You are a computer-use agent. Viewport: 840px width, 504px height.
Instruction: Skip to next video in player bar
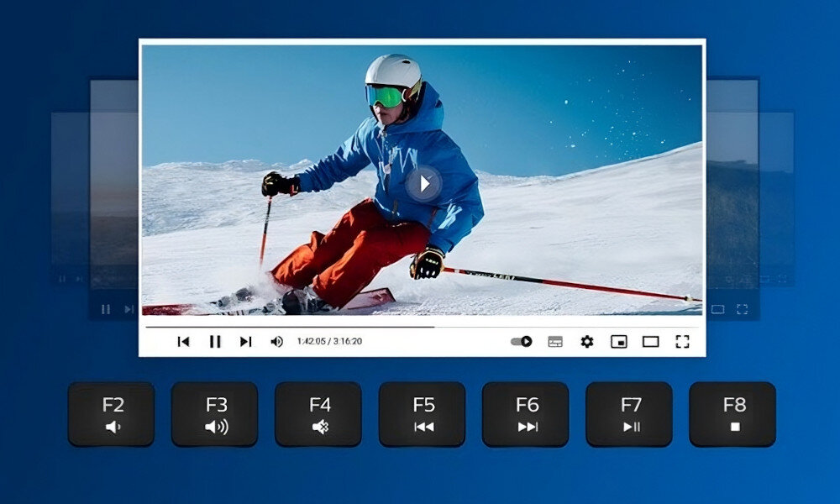point(245,342)
